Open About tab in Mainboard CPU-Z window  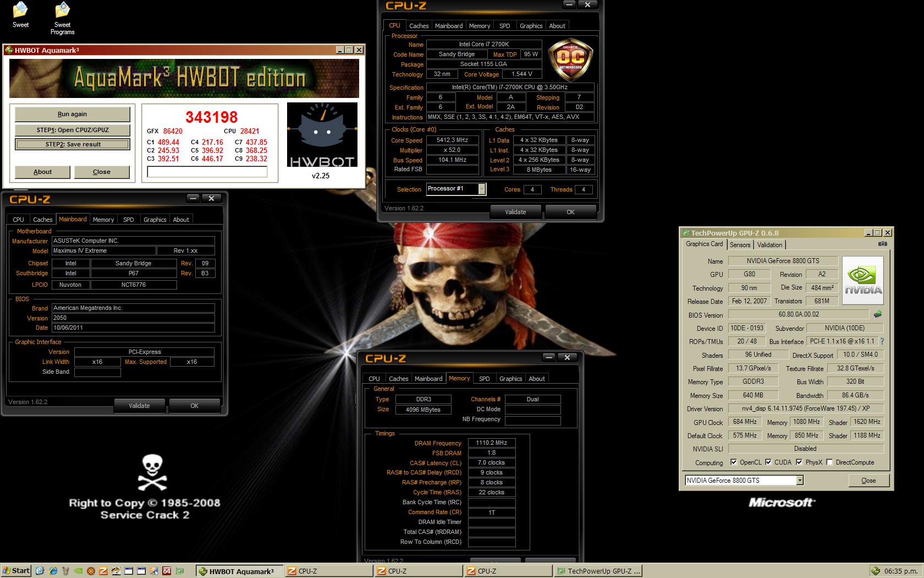pyautogui.click(x=181, y=220)
